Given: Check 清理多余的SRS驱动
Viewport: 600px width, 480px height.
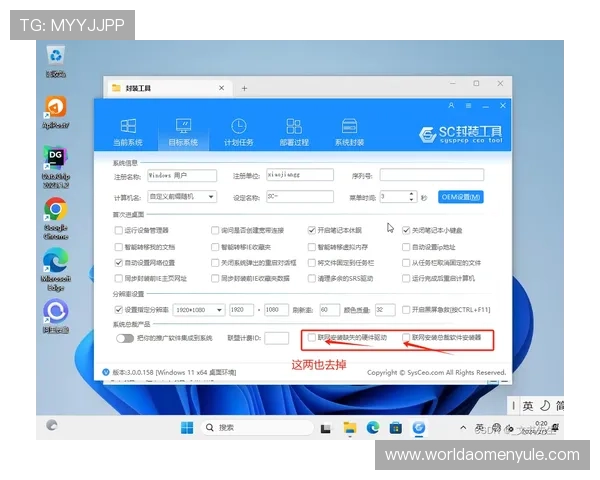Looking at the screenshot, I should pyautogui.click(x=311, y=278).
